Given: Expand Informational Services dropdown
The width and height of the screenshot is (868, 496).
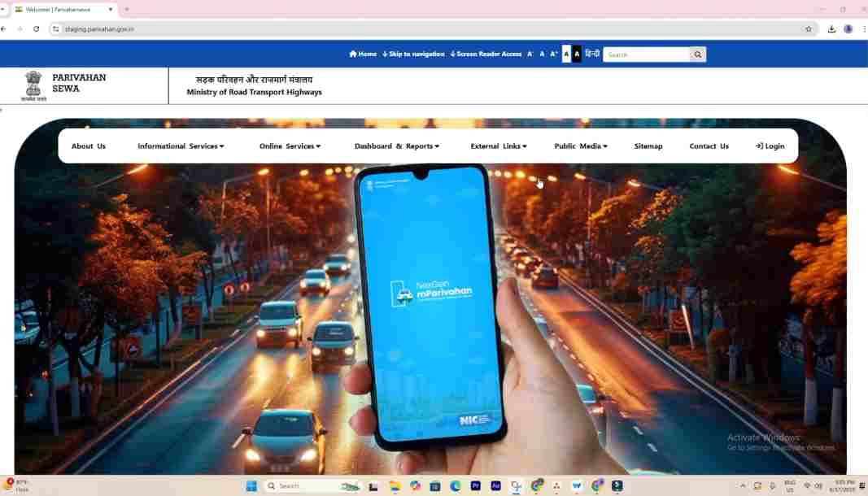Looking at the screenshot, I should [x=181, y=146].
